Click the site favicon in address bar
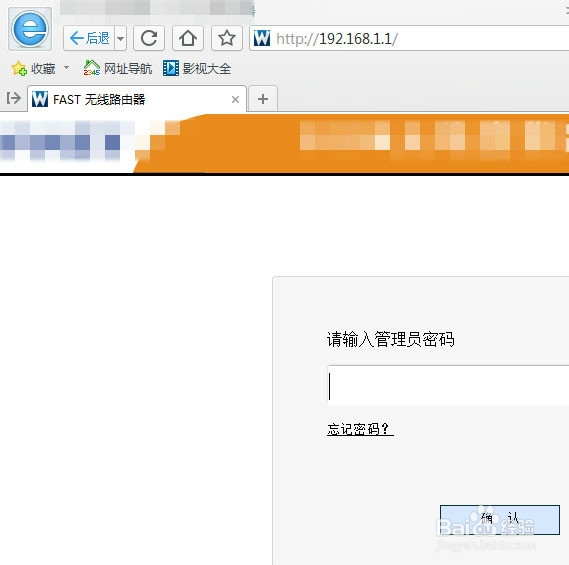This screenshot has height=565, width=569. tap(262, 38)
